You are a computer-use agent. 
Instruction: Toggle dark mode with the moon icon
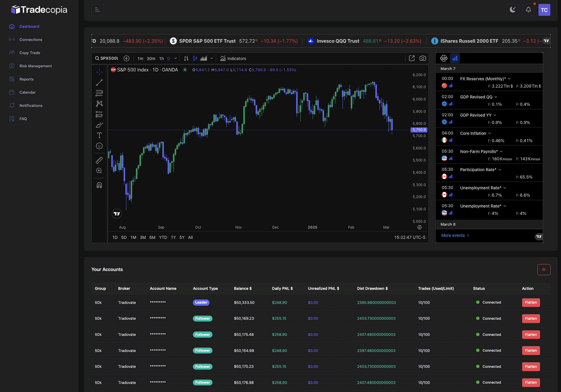(513, 10)
